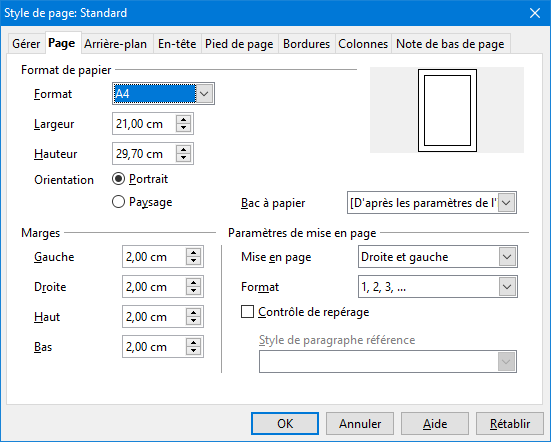Switch to the Bordures tab

point(306,44)
